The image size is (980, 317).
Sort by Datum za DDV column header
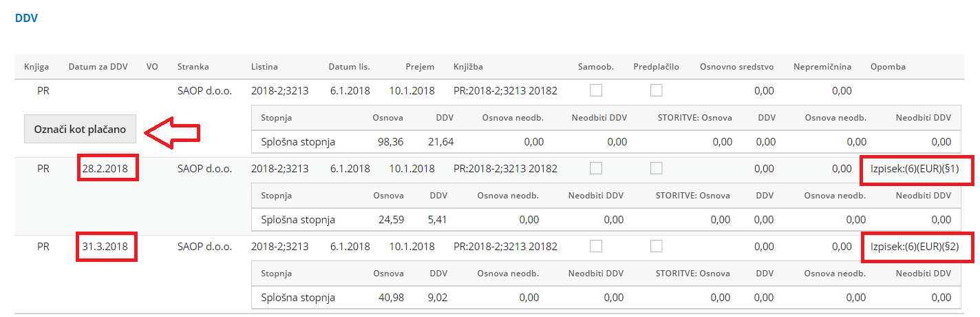(x=98, y=67)
